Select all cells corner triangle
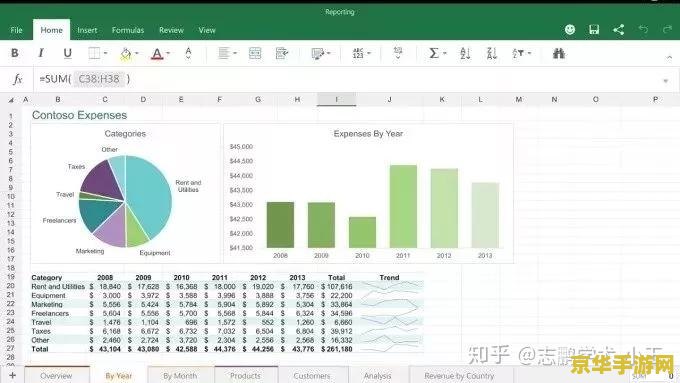Viewport: 680px width, 383px height. (x=11, y=100)
